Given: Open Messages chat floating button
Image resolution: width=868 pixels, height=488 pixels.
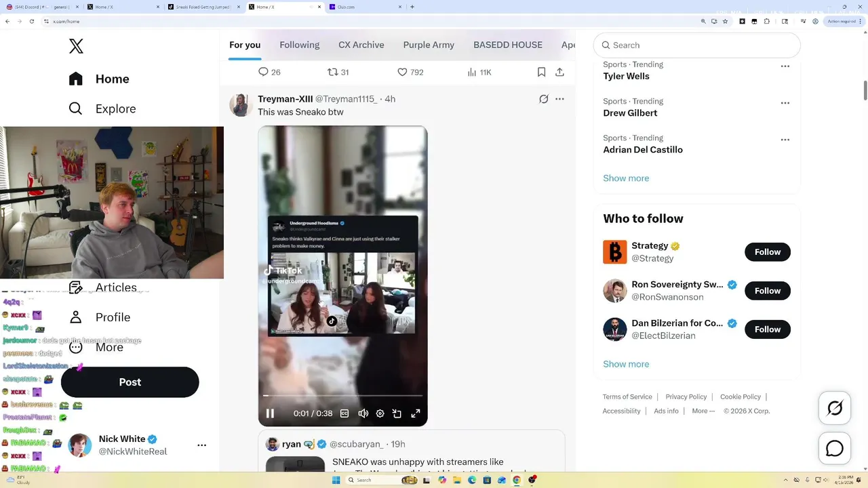Looking at the screenshot, I should click(x=835, y=449).
